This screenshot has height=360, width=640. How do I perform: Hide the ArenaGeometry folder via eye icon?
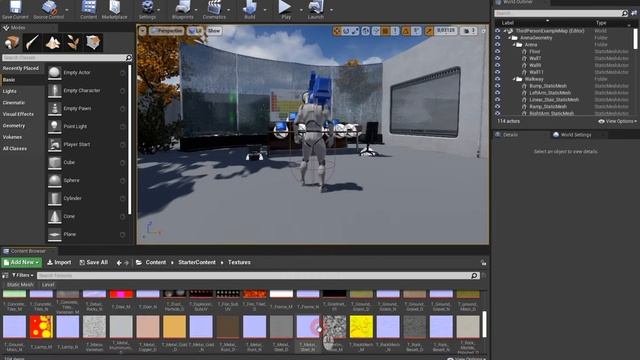click(498, 38)
